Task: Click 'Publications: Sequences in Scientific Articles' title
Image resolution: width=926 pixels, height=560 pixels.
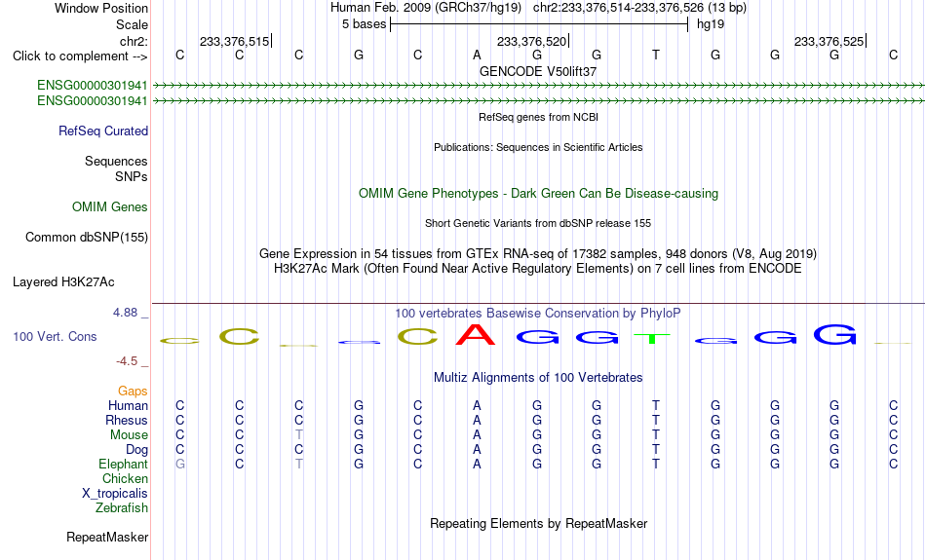Action: pos(538,147)
